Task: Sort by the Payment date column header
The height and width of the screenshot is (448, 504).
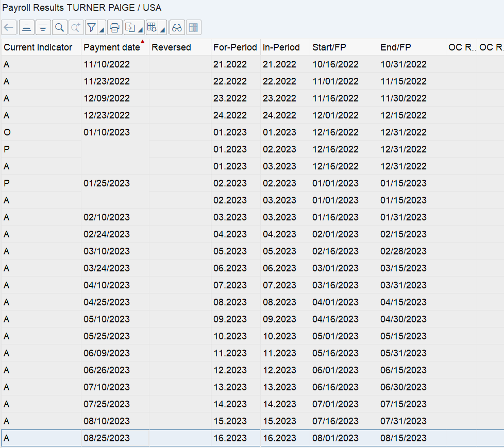Action: click(x=110, y=47)
